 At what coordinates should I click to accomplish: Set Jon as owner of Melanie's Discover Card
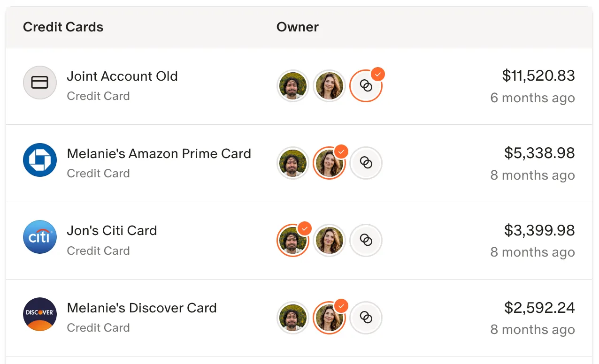(x=293, y=318)
